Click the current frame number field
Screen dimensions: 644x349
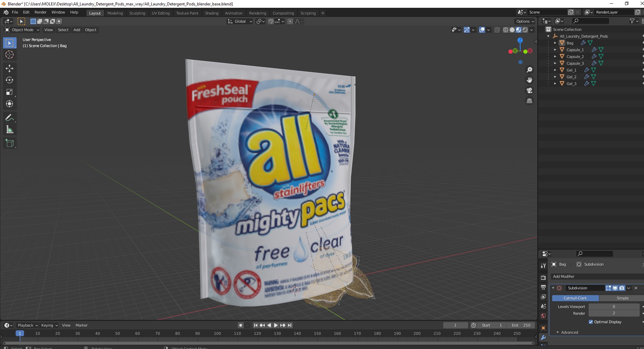pos(455,325)
